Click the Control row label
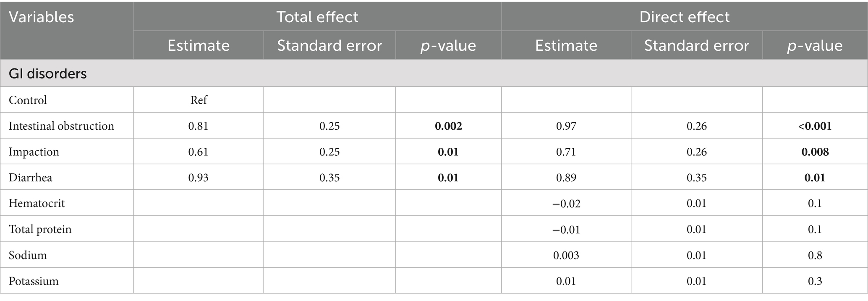The image size is (868, 301). click(x=28, y=100)
